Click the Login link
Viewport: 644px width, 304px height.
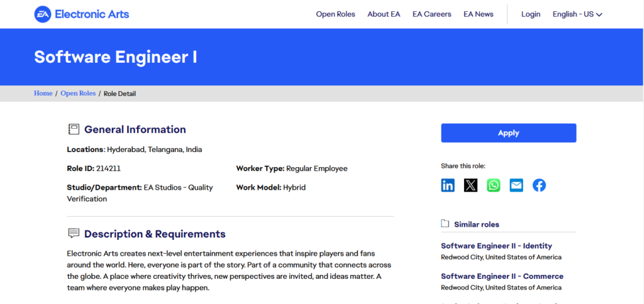click(x=531, y=14)
